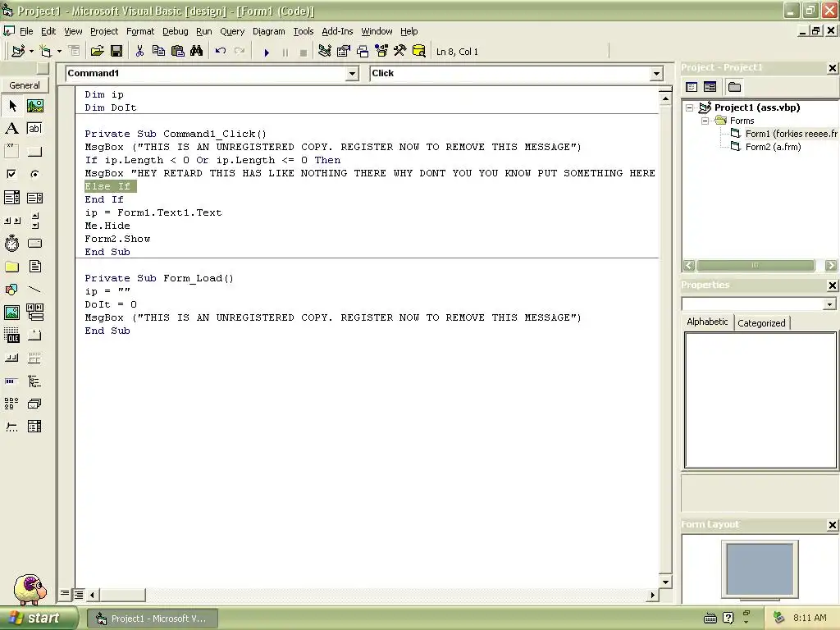Open the Properties Window toolbar icon

point(344,52)
